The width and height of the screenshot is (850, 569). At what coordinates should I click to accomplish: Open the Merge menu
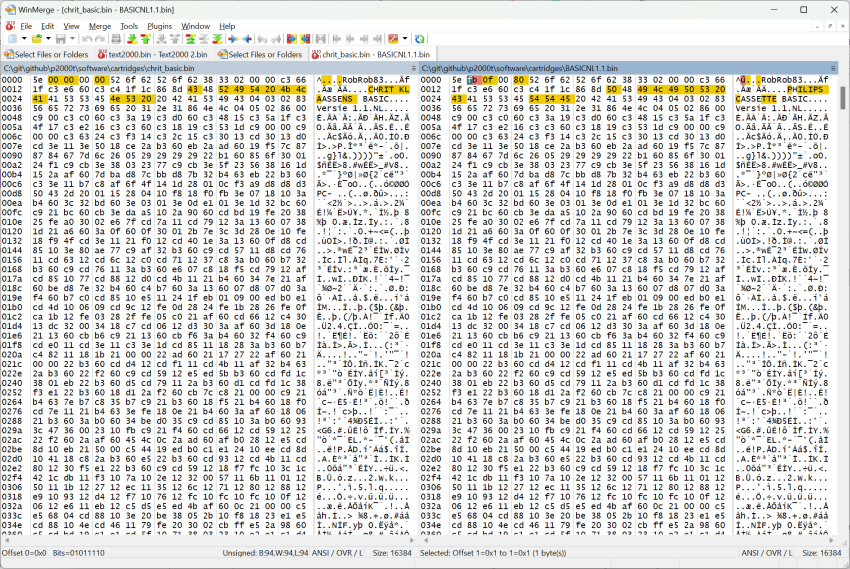(x=100, y=25)
